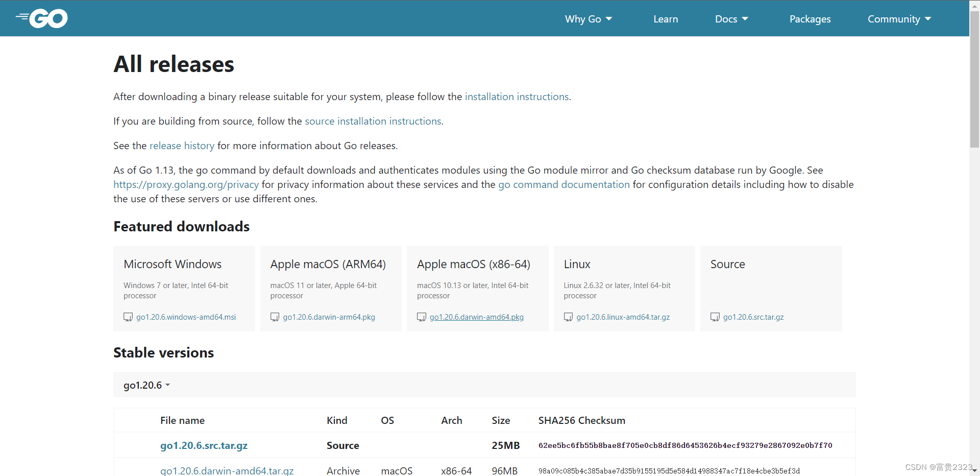Click the scrollbar up arrow
Screen dimensions: 980x476
(974, 5)
